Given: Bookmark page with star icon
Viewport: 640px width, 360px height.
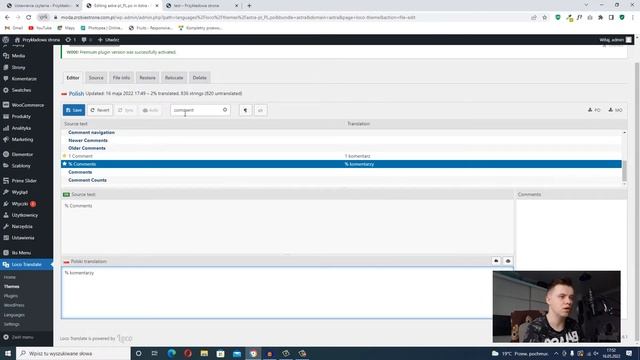Looking at the screenshot, I should tap(544, 18).
